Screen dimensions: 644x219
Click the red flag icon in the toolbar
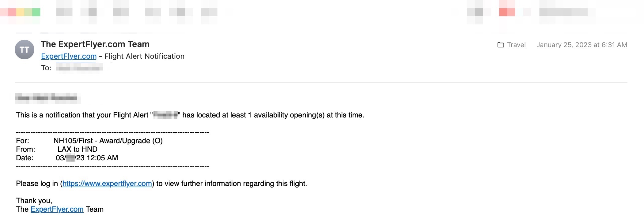[x=507, y=12]
